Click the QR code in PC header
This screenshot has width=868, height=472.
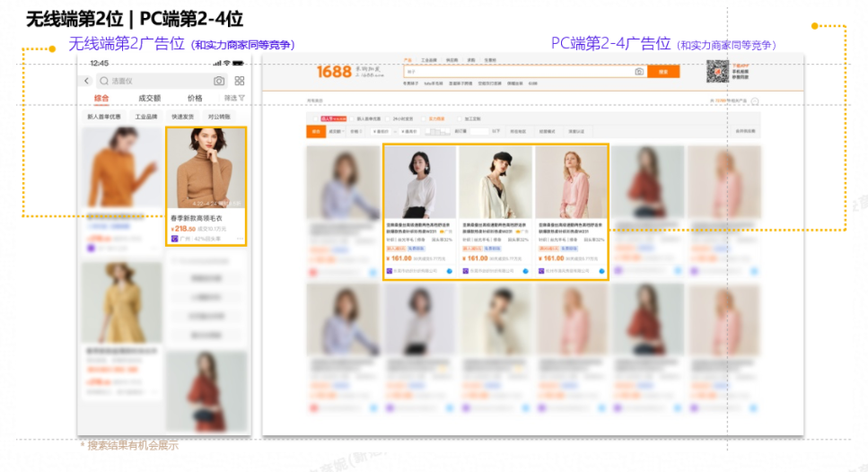717,72
